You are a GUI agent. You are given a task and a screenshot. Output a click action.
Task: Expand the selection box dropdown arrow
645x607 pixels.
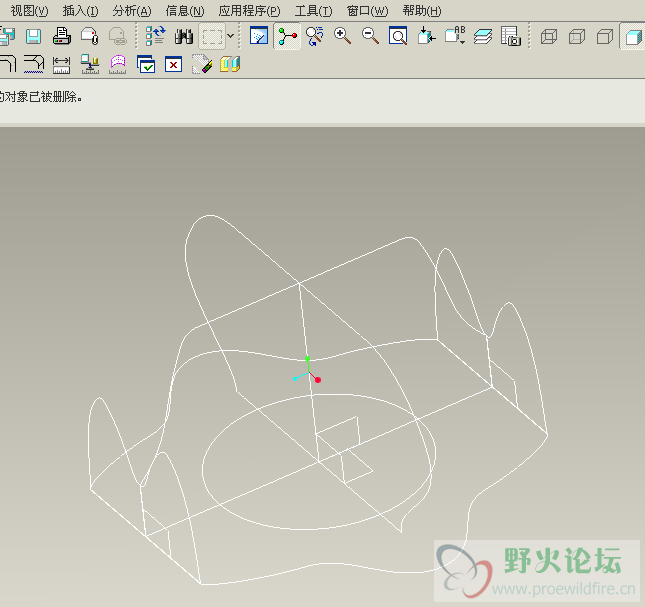pos(232,37)
